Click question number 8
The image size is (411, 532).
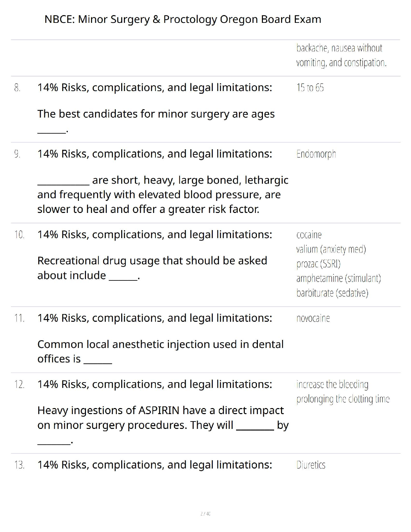point(17,88)
